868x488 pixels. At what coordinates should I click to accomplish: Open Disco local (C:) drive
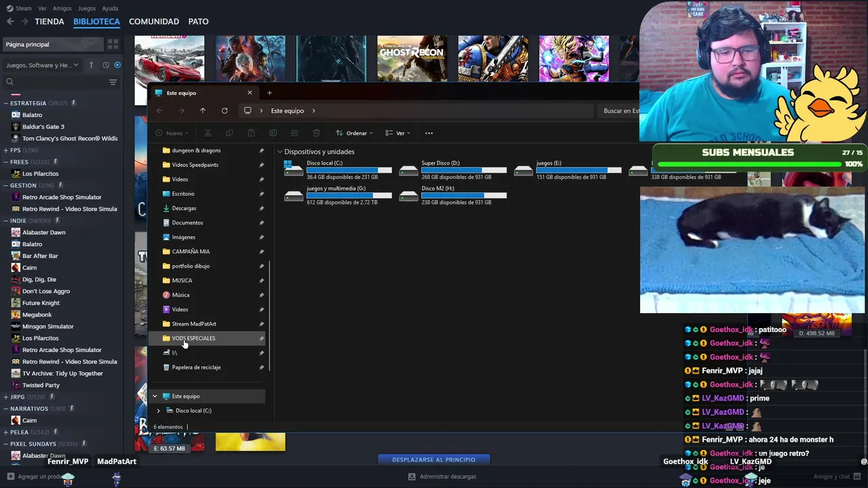[338, 169]
